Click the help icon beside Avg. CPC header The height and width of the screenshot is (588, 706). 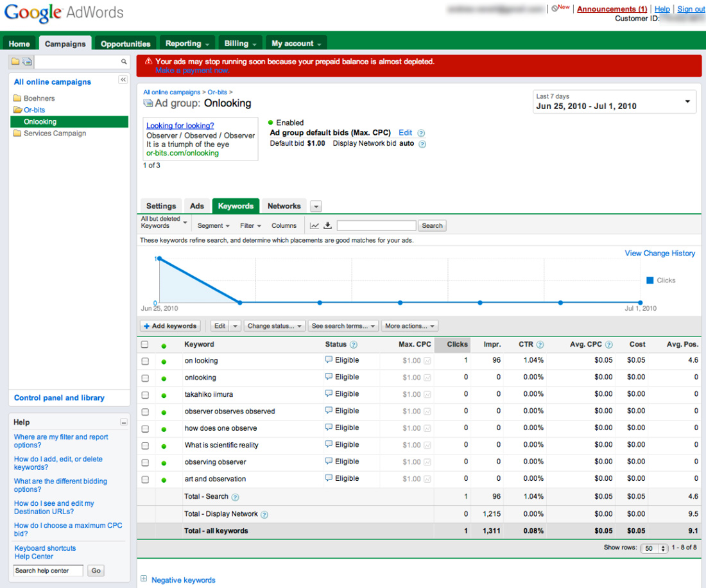[x=608, y=345]
